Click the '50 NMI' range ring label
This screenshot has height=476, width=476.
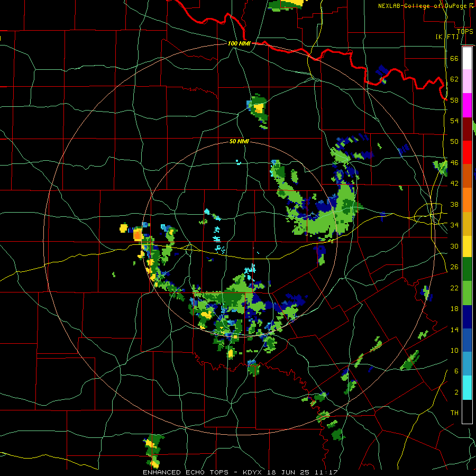[x=239, y=141]
